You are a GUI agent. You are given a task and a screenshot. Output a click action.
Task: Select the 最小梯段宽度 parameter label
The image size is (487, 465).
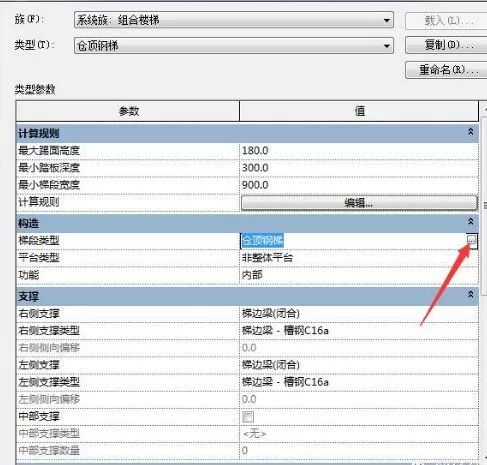(49, 185)
